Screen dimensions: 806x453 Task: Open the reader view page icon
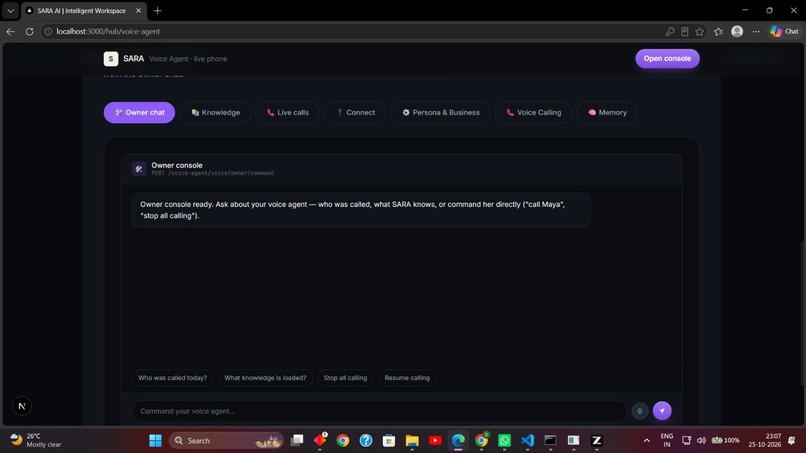pos(685,31)
